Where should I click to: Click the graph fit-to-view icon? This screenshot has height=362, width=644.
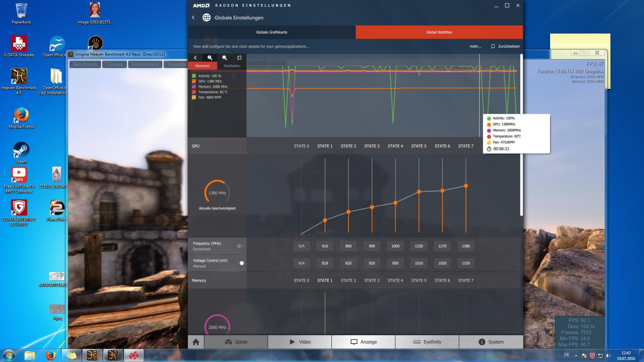[x=239, y=58]
